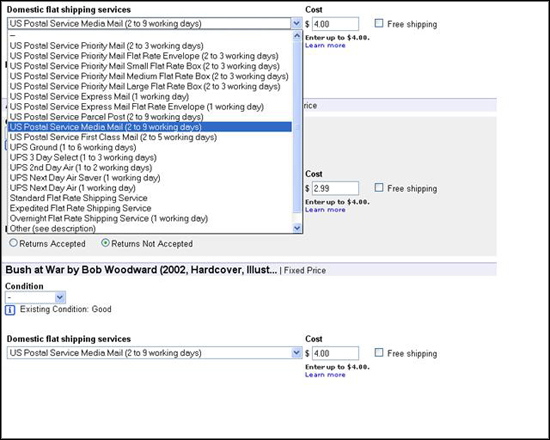
Task: Open the Condition dropdown for Bush at War
Action: point(35,298)
